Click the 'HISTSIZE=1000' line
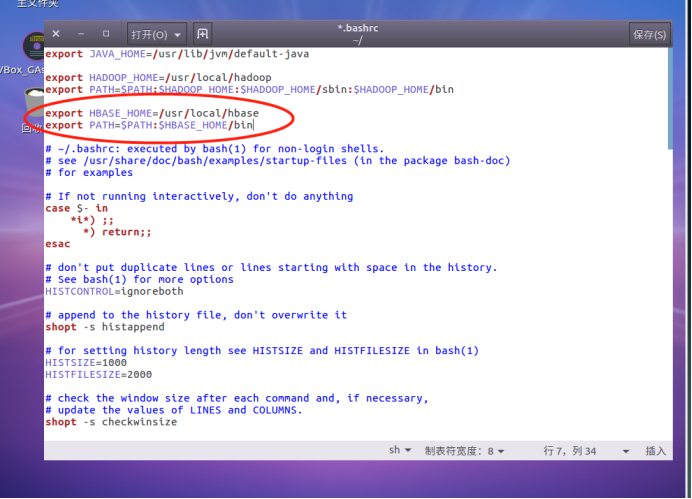This screenshot has height=499, width=692. coord(86,363)
